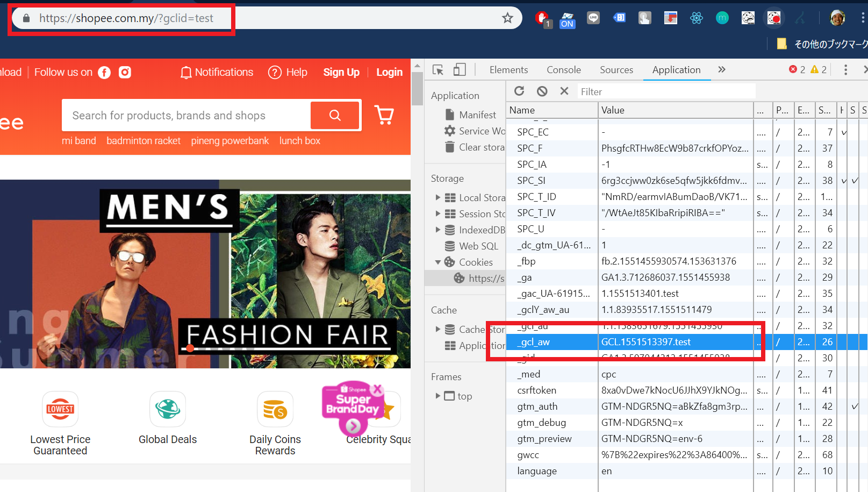Switch to the Sources tab
The image size is (868, 492).
616,70
